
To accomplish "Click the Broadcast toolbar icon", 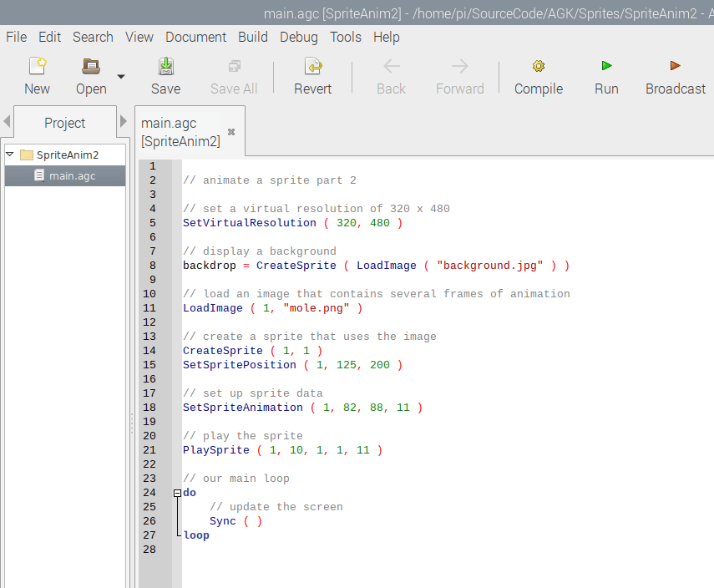I will [x=675, y=67].
